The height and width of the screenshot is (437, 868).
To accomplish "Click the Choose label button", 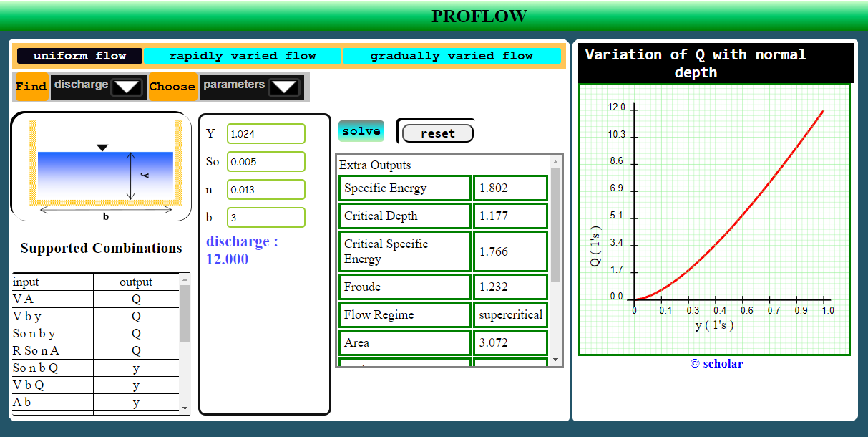I will (x=172, y=86).
